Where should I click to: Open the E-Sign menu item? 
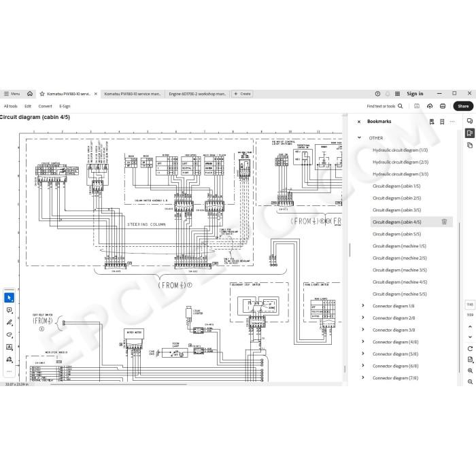[x=65, y=106]
